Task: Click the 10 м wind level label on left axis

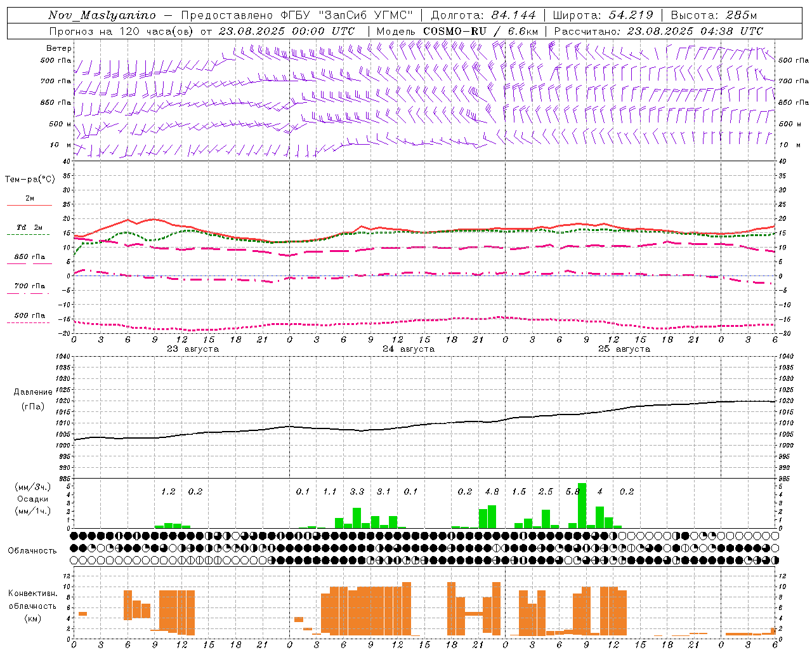Action: 61,145
